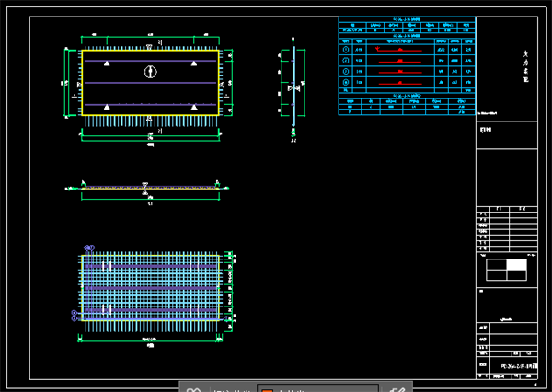This screenshot has width=552, height=392.
Task: Select the bottom-left white triangle lifting point
Action: [x=107, y=107]
